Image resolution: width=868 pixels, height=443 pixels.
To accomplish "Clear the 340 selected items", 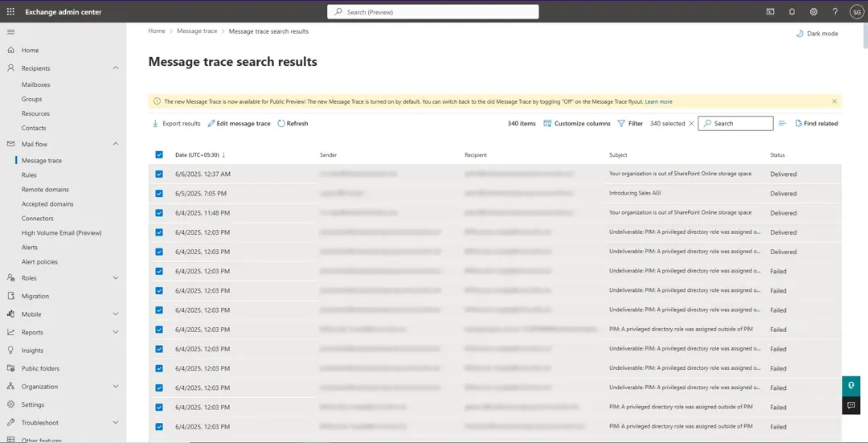I will tap(691, 124).
